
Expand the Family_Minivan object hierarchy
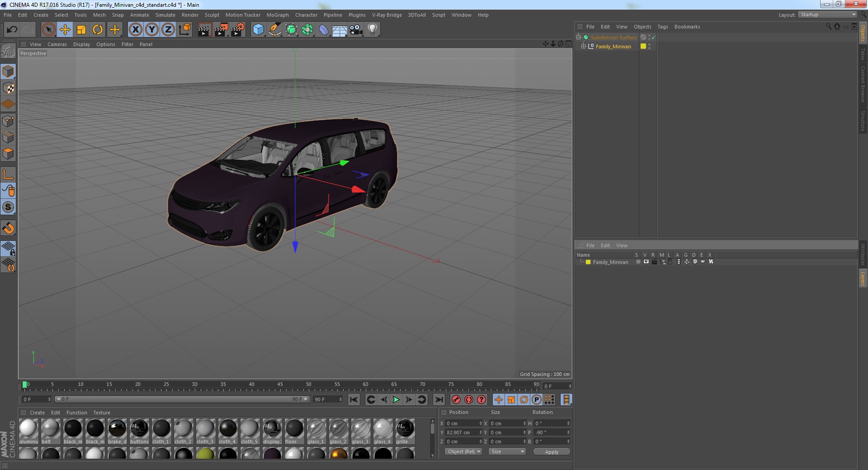[x=583, y=46]
